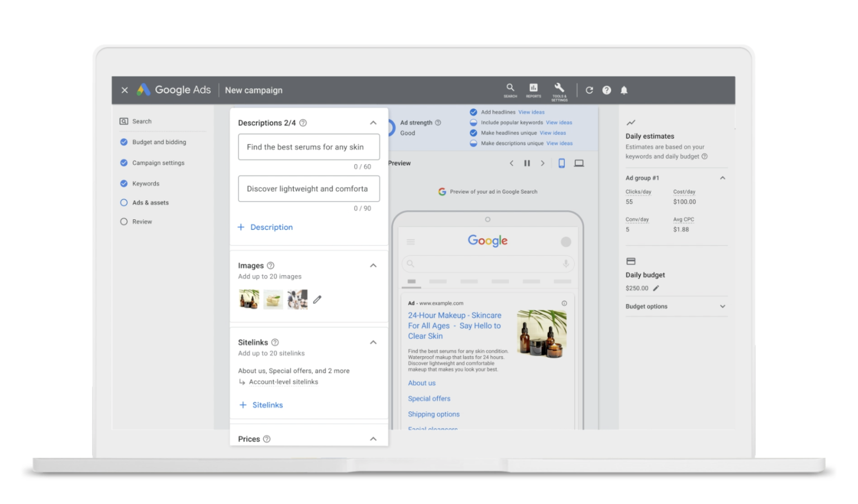858x504 pixels.
Task: View notifications via the bell icon
Action: (624, 90)
